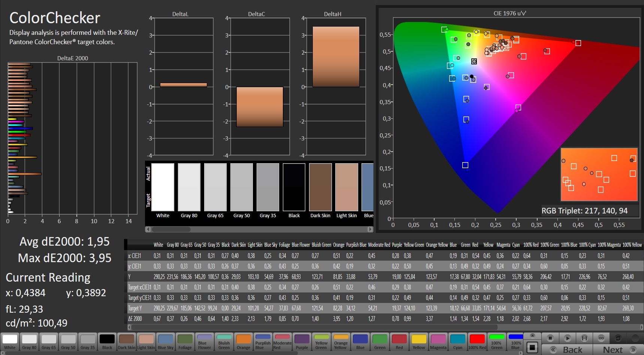The height and width of the screenshot is (355, 644).
Task: Click the up-arrow above the black pattern square
Action: coord(532,336)
